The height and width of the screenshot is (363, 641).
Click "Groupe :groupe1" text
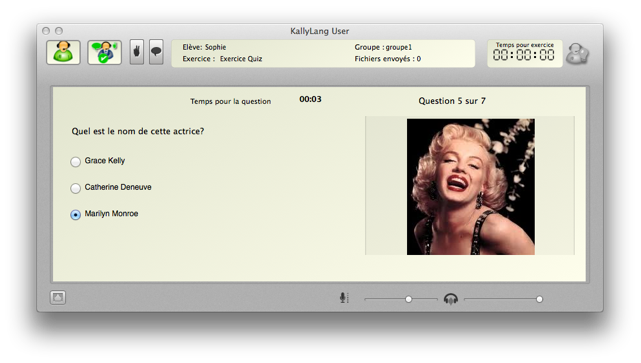[383, 47]
